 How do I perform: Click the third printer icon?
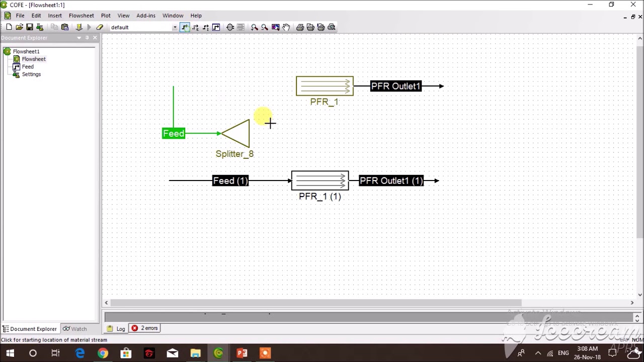(321, 27)
